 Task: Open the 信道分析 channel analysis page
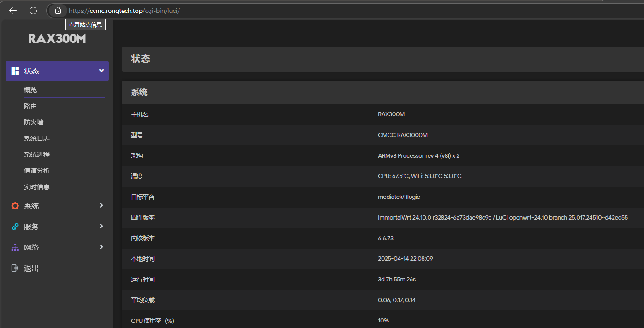click(37, 171)
